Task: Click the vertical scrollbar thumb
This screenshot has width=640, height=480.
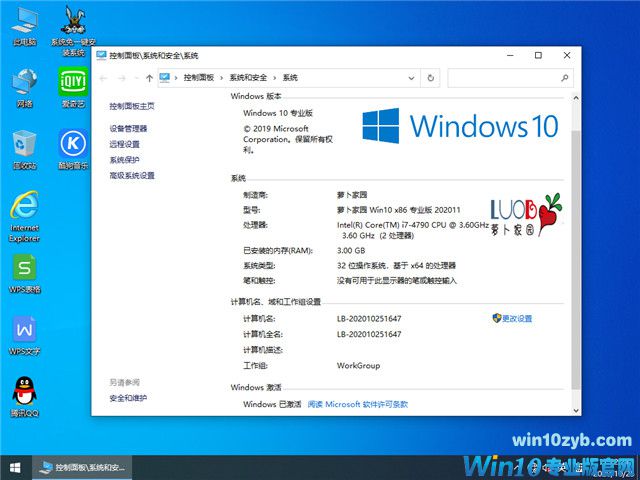Action: [576, 259]
